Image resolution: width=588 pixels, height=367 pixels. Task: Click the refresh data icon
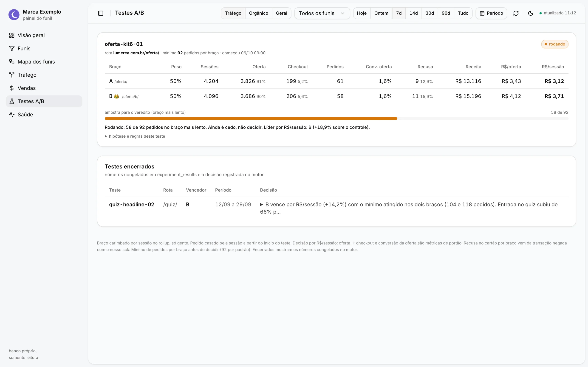[x=516, y=13]
